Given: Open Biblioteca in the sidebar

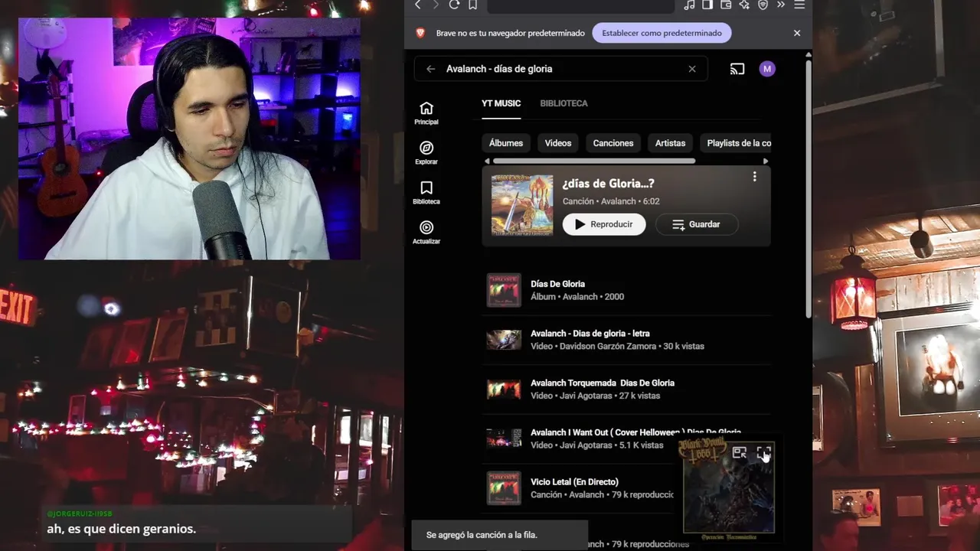Looking at the screenshot, I should click(426, 193).
